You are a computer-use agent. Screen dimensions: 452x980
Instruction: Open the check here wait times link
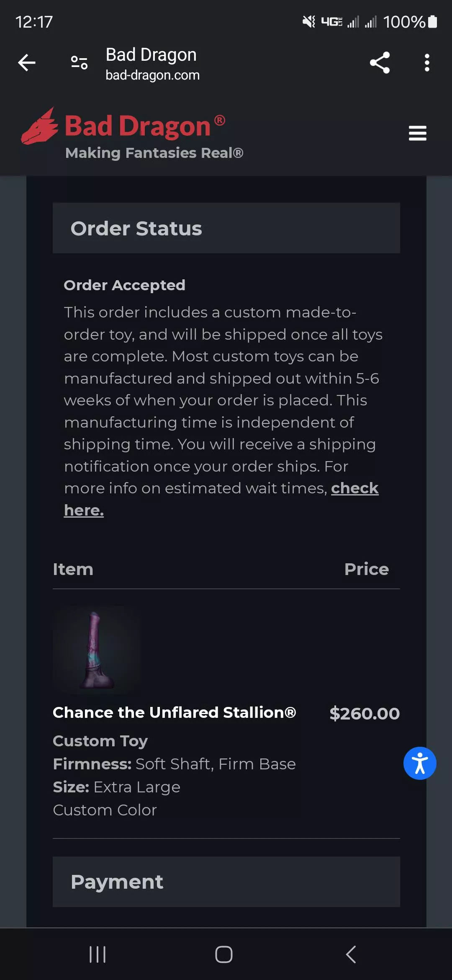pos(355,488)
